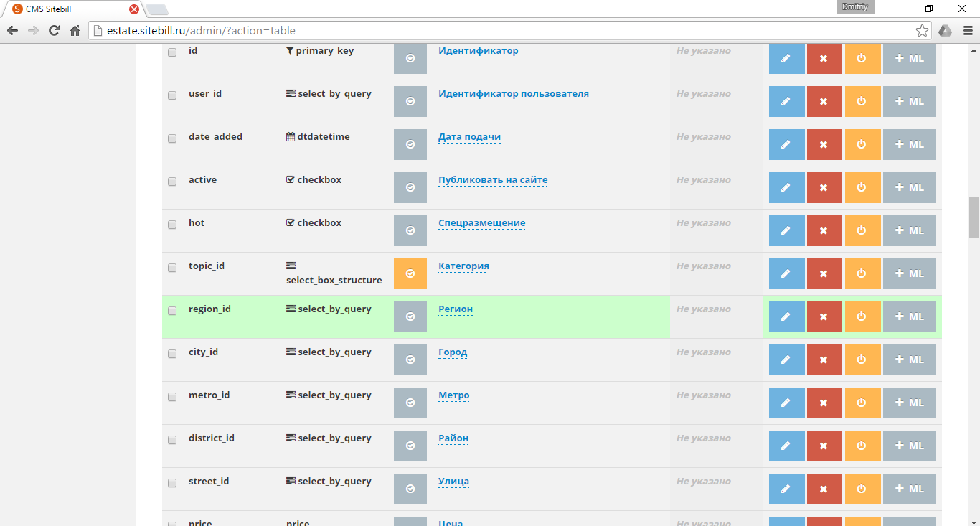Open the Chrome menu

click(x=967, y=31)
